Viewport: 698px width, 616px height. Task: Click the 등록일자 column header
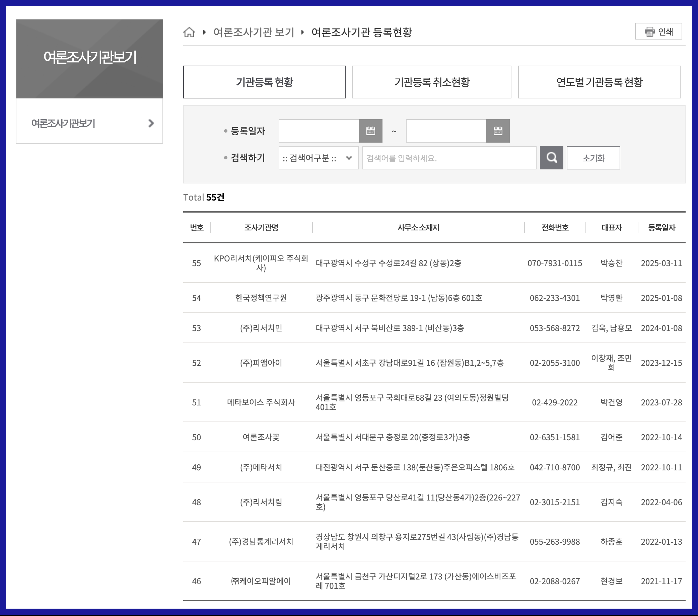pos(661,228)
